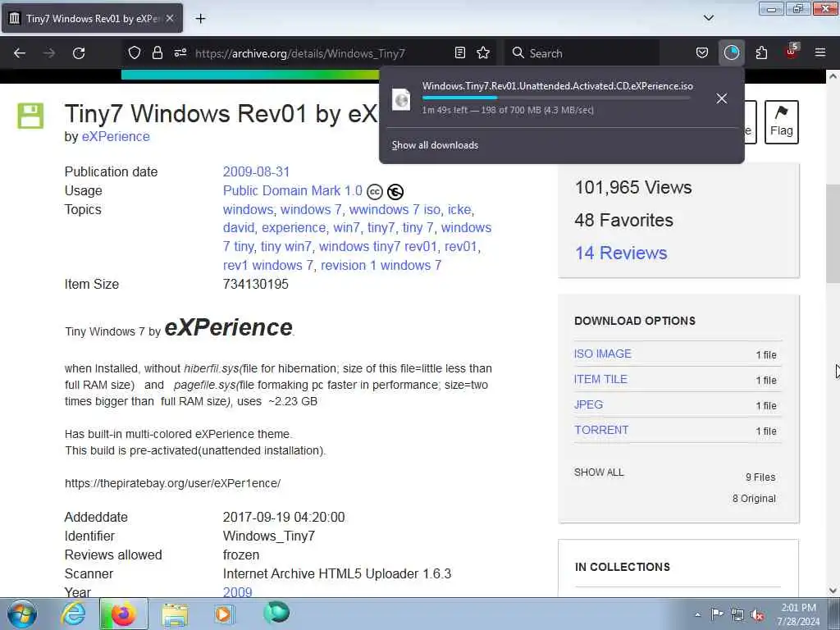Click the page vertical scrollbar thumb
Image resolution: width=840 pixels, height=630 pixels.
click(x=833, y=234)
